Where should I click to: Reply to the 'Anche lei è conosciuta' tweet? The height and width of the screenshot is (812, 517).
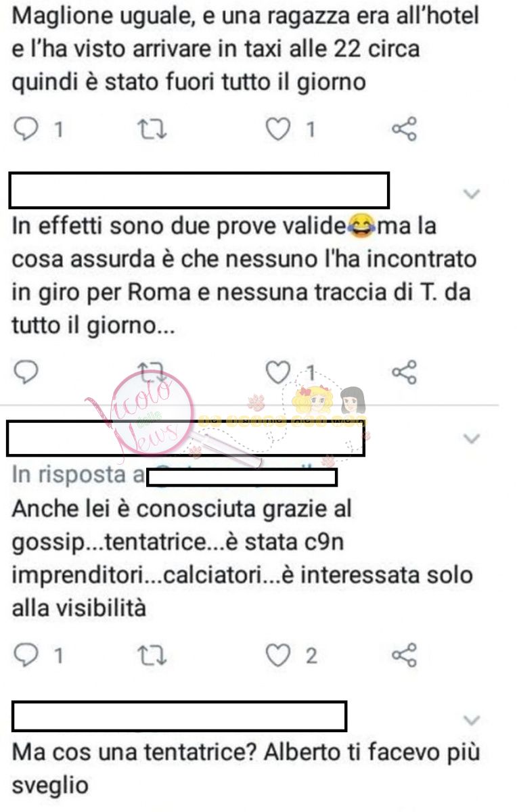[26, 654]
